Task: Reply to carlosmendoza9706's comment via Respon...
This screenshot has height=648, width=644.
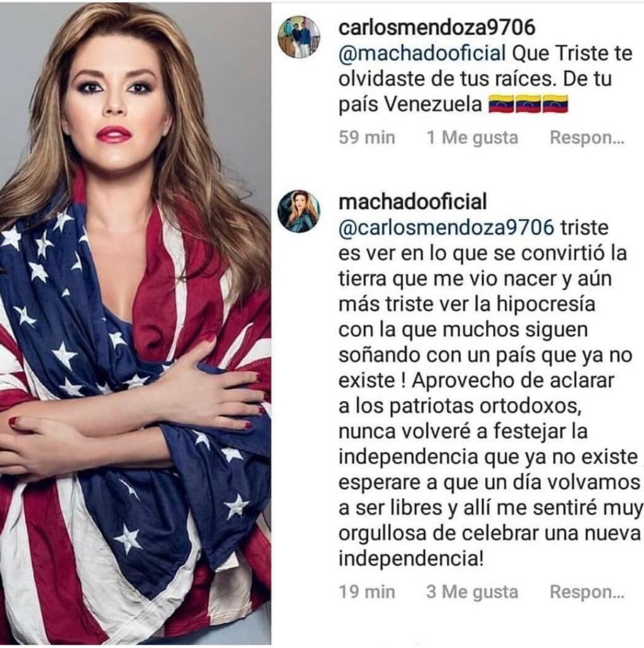Action: [x=587, y=137]
